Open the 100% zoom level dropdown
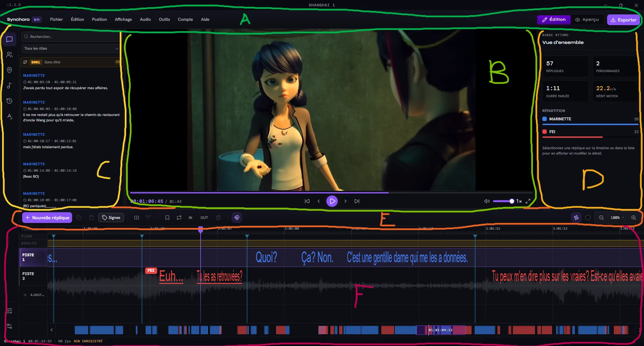 click(618, 218)
